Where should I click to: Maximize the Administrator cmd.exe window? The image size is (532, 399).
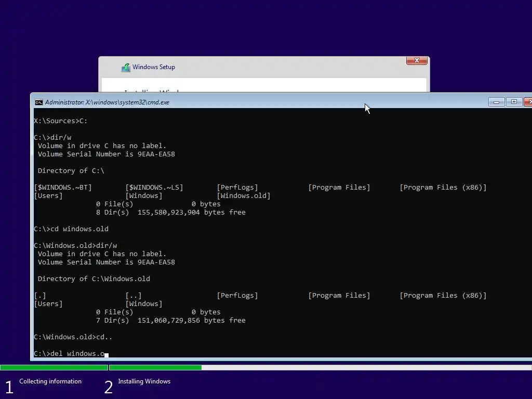[514, 102]
